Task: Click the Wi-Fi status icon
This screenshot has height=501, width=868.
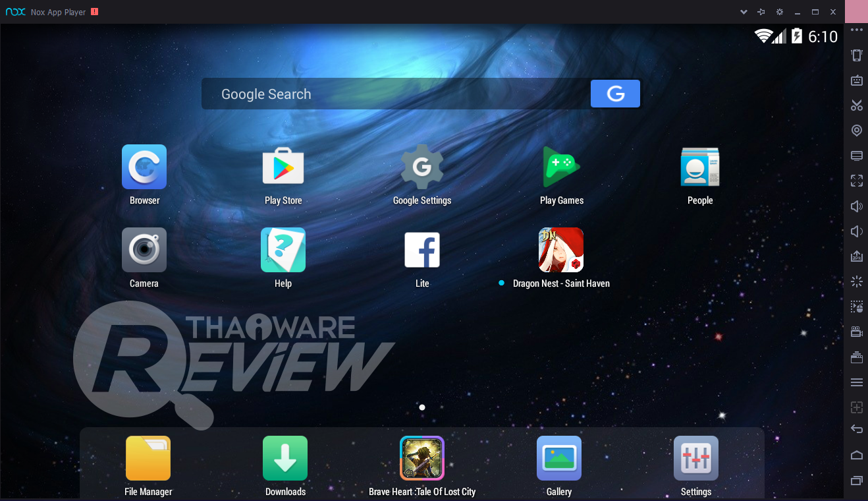Action: pos(764,36)
